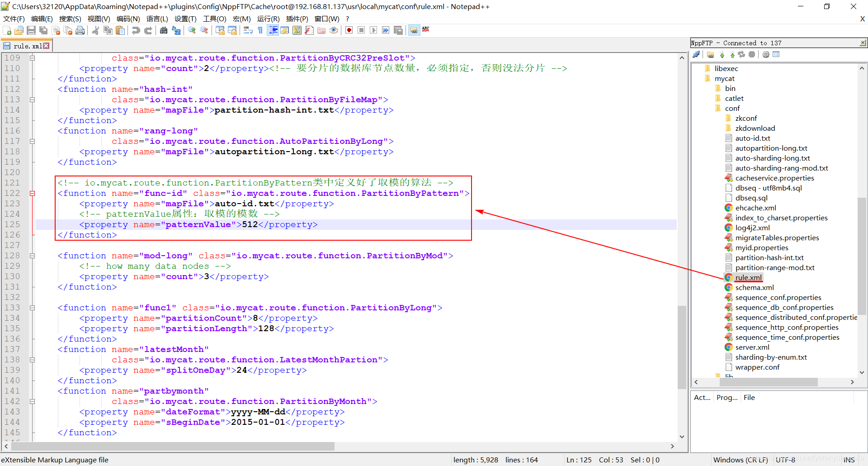868x466 pixels.
Task: Toggle the Show All Characters pilcrow button
Action: (260, 30)
